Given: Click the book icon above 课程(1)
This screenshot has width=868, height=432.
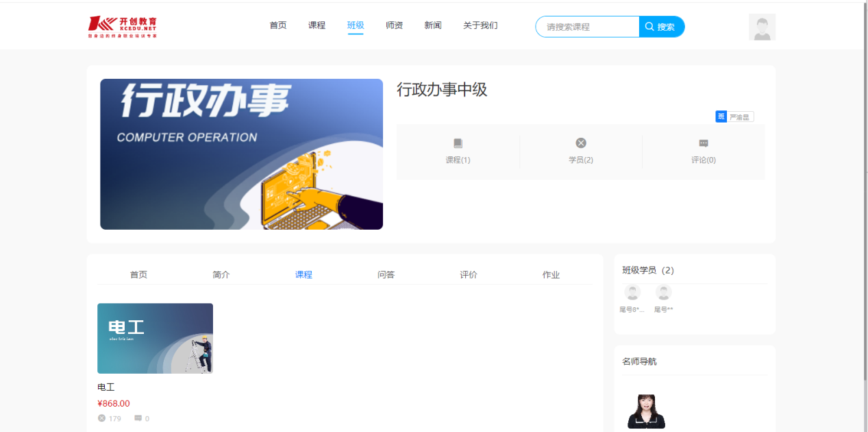Looking at the screenshot, I should (458, 143).
